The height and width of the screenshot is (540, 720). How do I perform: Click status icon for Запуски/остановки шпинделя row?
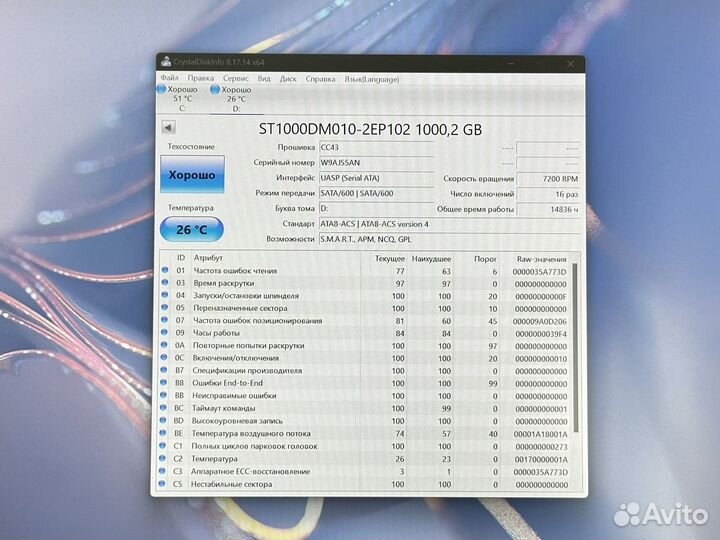[x=165, y=295]
